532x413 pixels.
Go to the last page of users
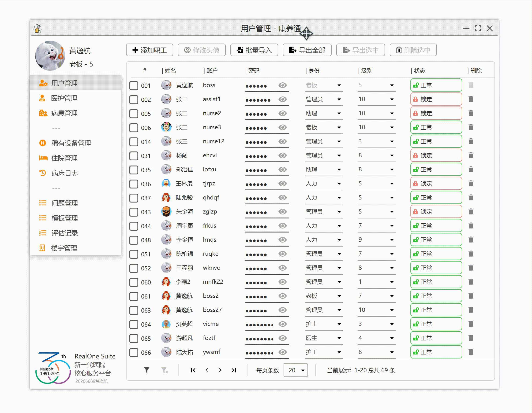(x=234, y=370)
